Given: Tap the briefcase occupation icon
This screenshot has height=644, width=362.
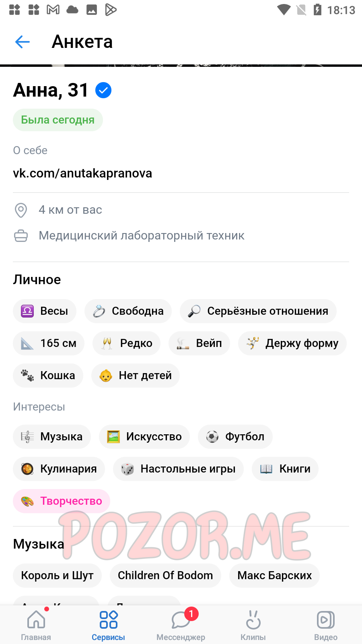Looking at the screenshot, I should pos(21,236).
